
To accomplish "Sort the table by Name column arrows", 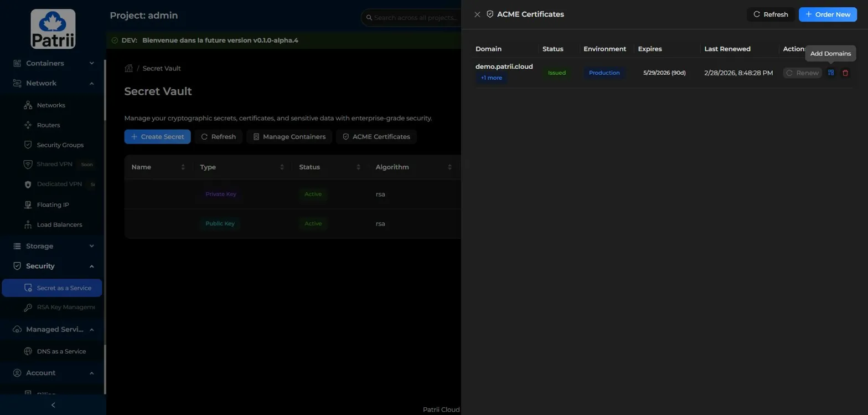I will point(183,167).
